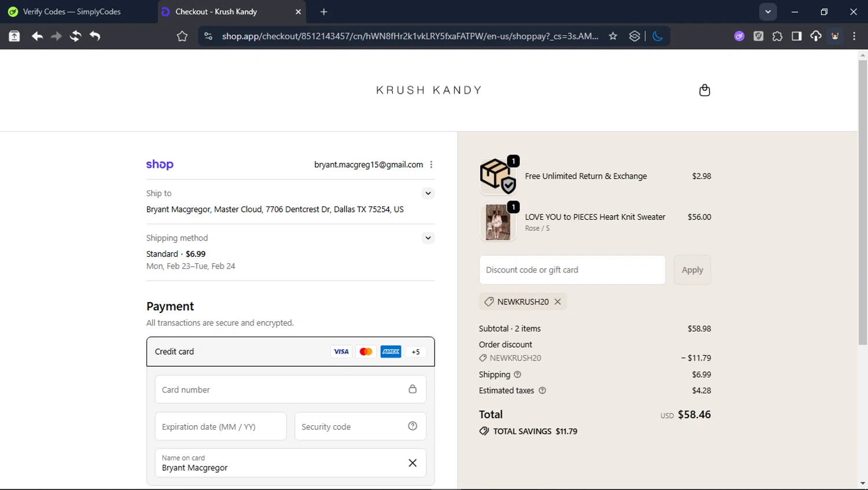Focus the Card number field
The height and width of the screenshot is (490, 868).
click(x=290, y=389)
